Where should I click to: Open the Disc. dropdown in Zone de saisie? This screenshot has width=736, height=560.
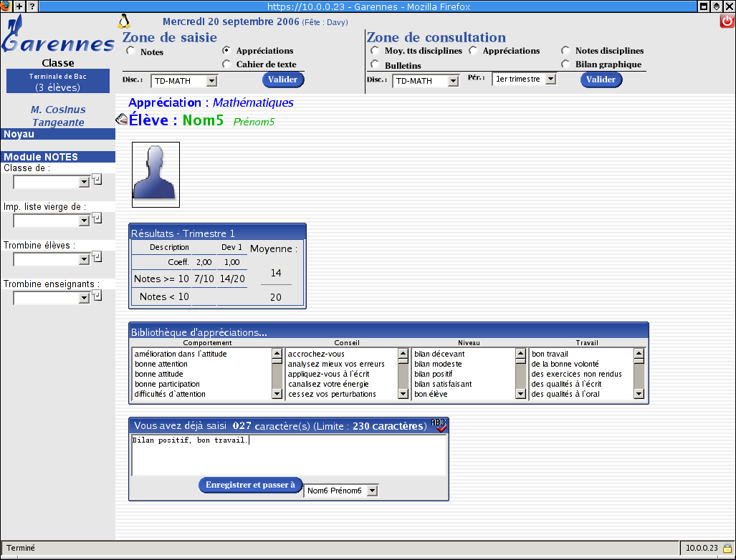[210, 82]
